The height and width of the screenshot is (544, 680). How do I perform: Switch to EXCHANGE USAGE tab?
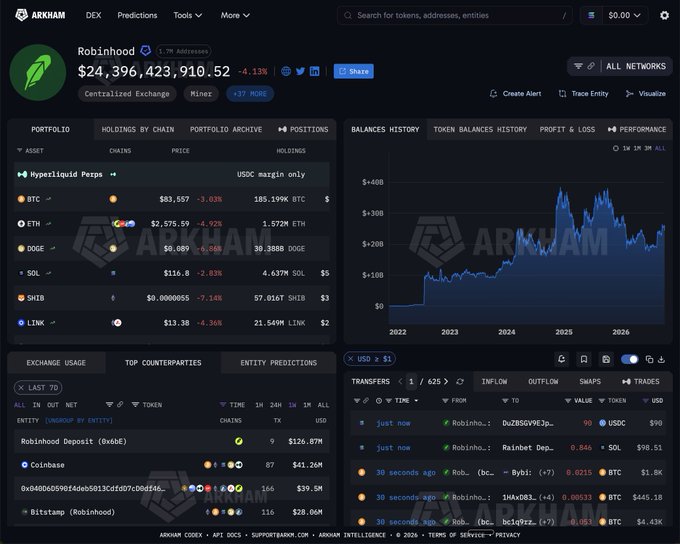[56, 363]
